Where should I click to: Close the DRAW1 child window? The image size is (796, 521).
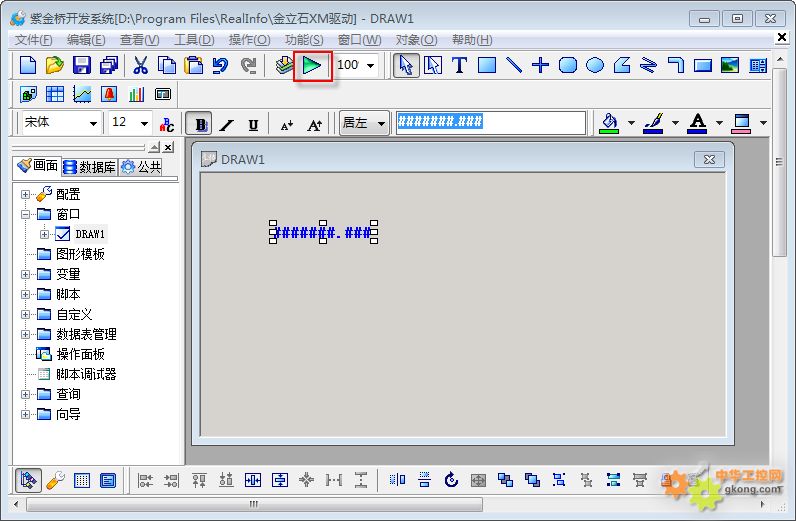[x=709, y=159]
